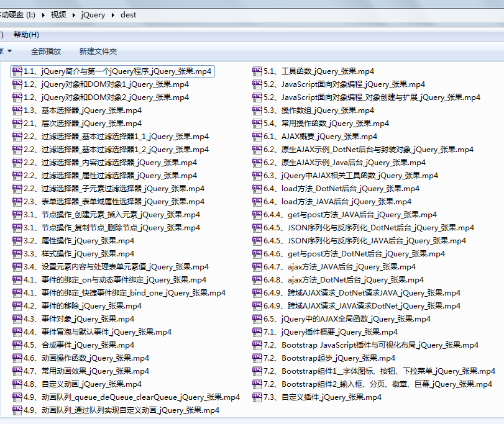Select file 5.2 JavaScript面向对象编程_jQuery_张果.mp4
This screenshot has height=424, width=504.
(339, 84)
